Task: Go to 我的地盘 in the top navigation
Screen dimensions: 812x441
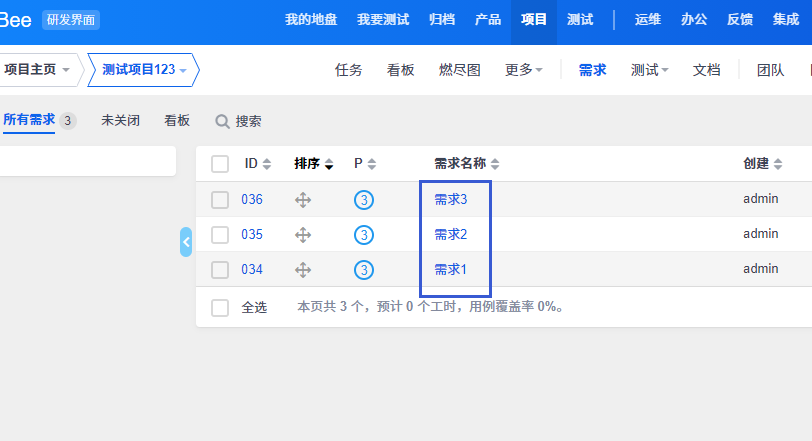Action: pyautogui.click(x=311, y=19)
